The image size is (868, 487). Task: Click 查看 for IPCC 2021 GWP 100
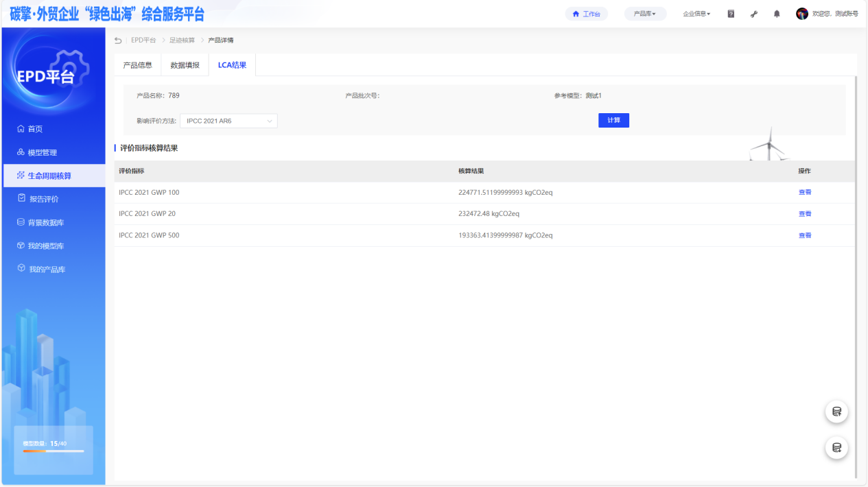(x=804, y=193)
